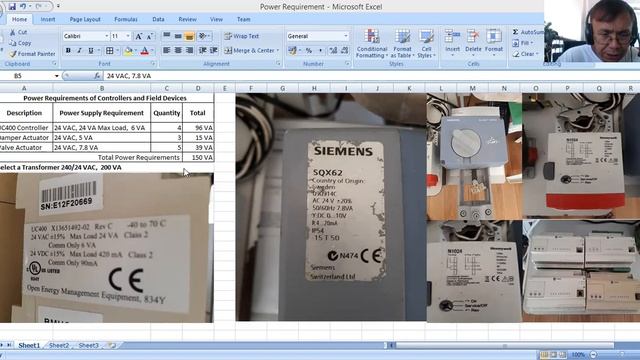Click AutoSum

coord(528,32)
